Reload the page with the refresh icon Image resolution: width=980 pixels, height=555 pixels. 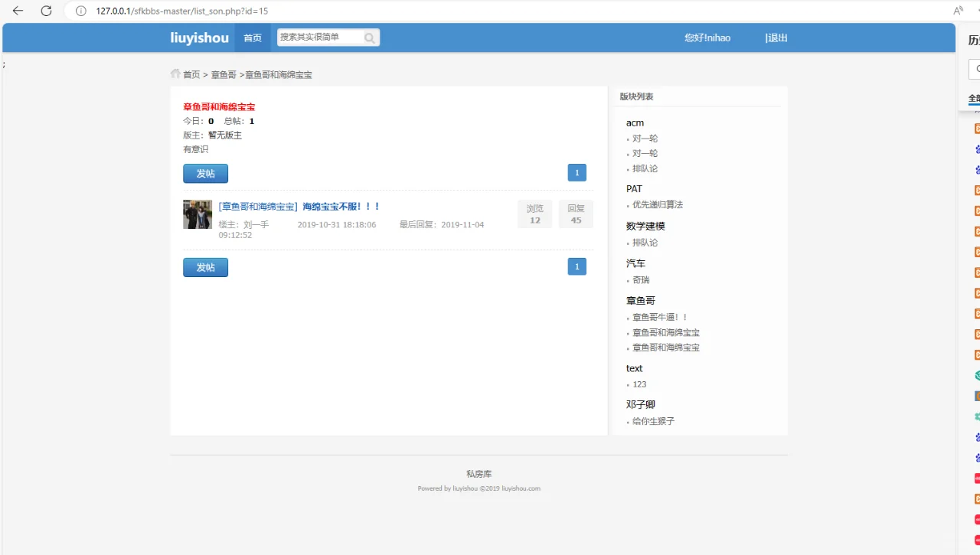point(46,11)
